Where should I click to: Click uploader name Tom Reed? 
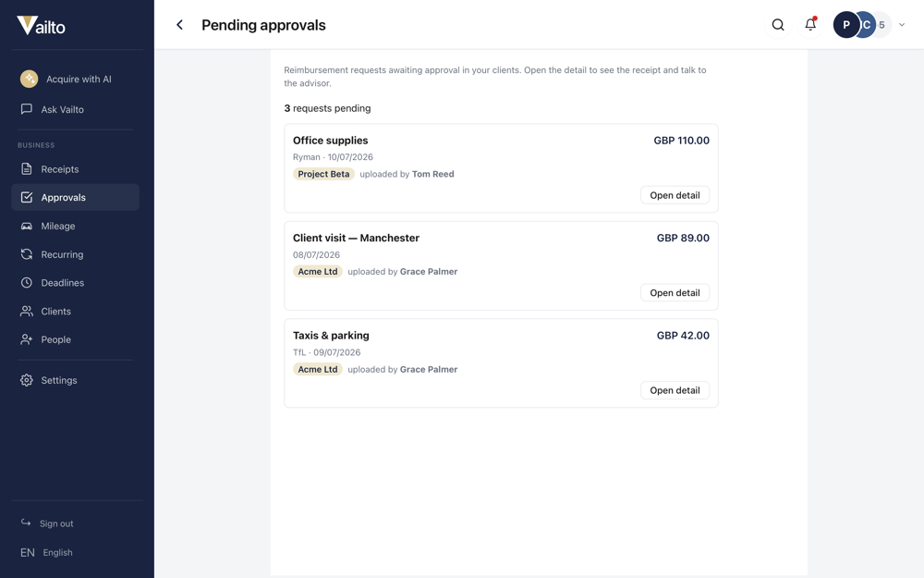433,174
